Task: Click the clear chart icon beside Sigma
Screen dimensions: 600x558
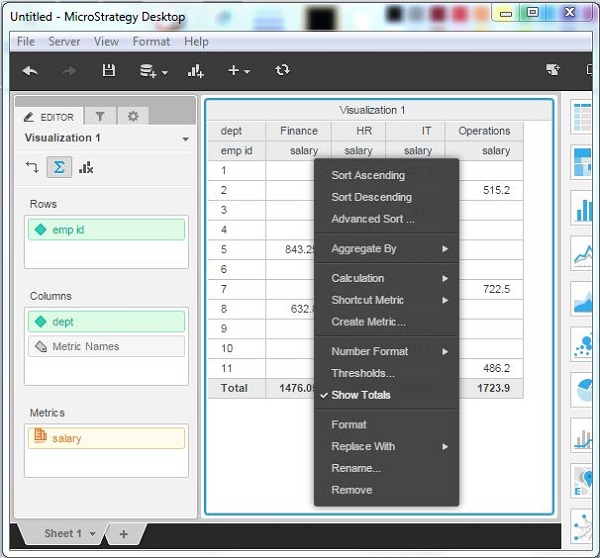Action: 86,167
